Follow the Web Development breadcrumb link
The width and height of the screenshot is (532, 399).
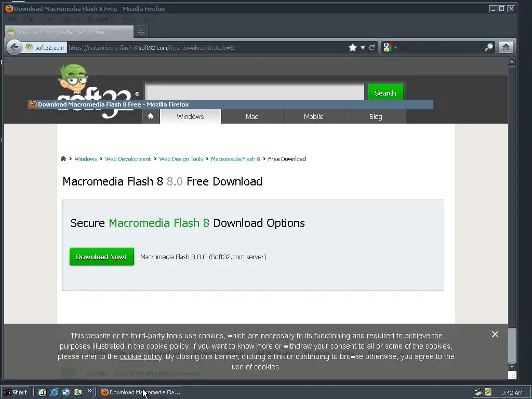128,159
